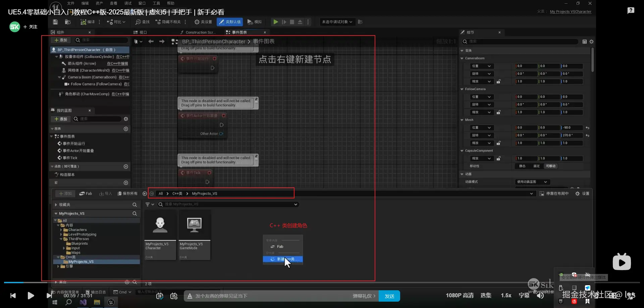Open the 1.5x playback speed menu
The height and width of the screenshot is (308, 644).
tap(506, 295)
